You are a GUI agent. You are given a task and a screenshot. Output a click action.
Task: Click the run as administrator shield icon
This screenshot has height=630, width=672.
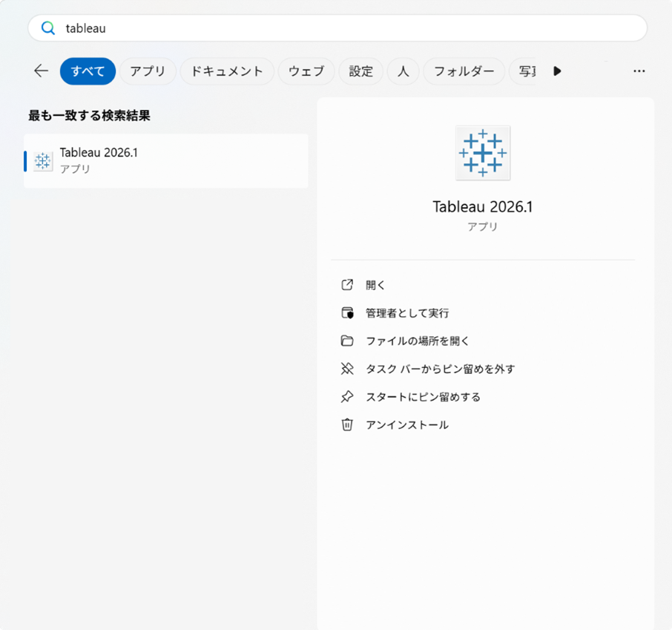tap(347, 313)
